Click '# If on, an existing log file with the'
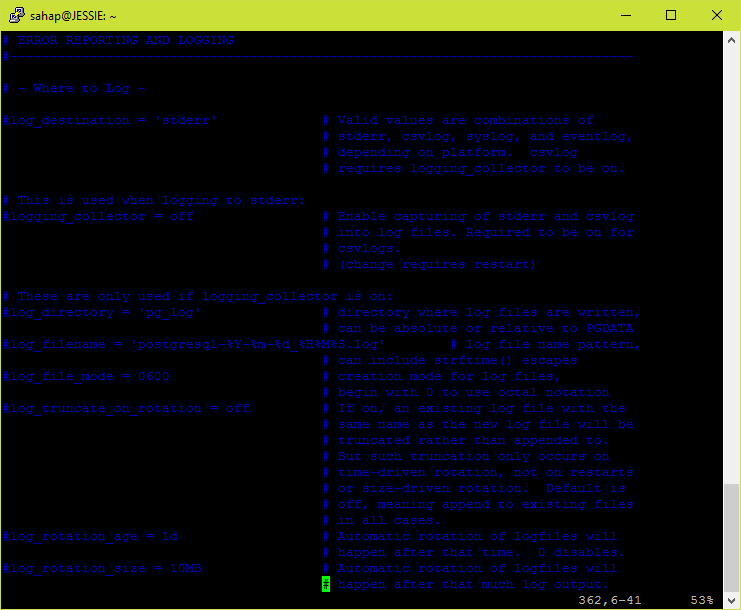The width and height of the screenshot is (741, 610). click(x=474, y=408)
